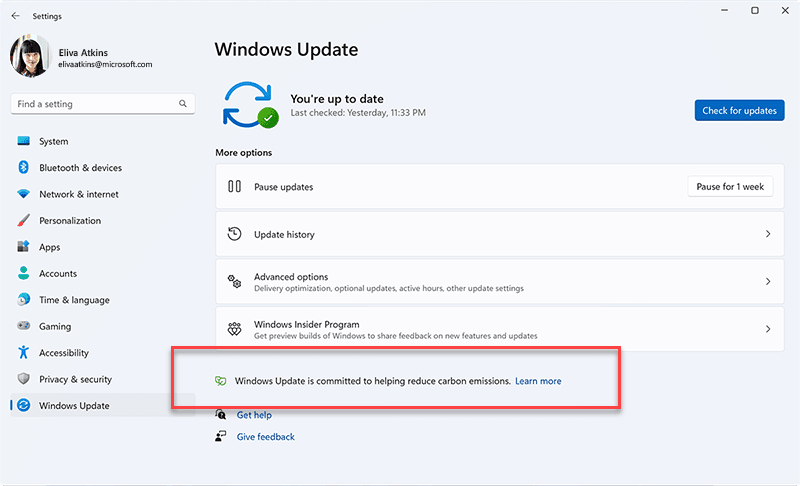The image size is (800, 486).
Task: Expand Windows Insider Program chevron
Action: [x=768, y=329]
